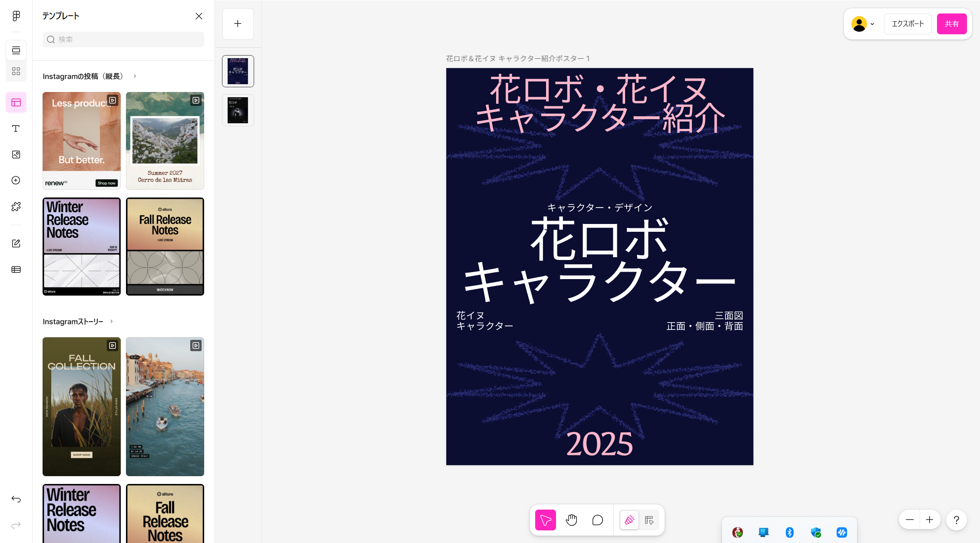Viewport: 980px width, 543px height.
Task: Open the Help question mark button
Action: click(956, 520)
